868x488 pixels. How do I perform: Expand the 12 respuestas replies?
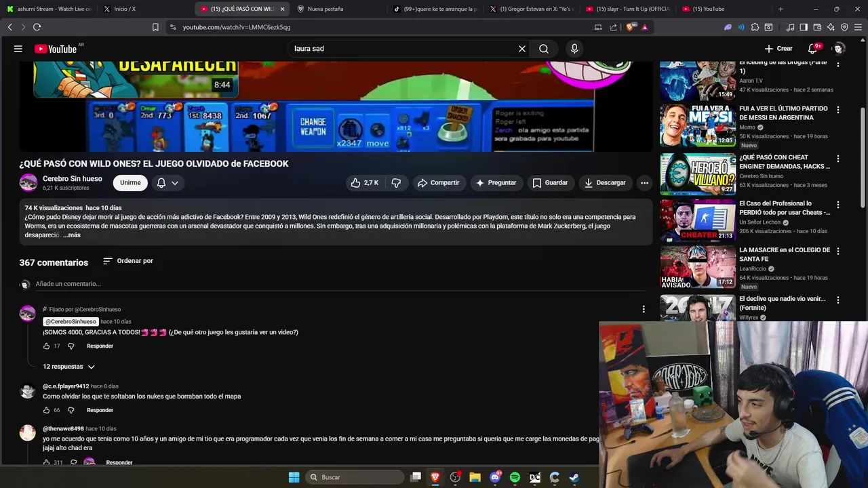point(69,367)
